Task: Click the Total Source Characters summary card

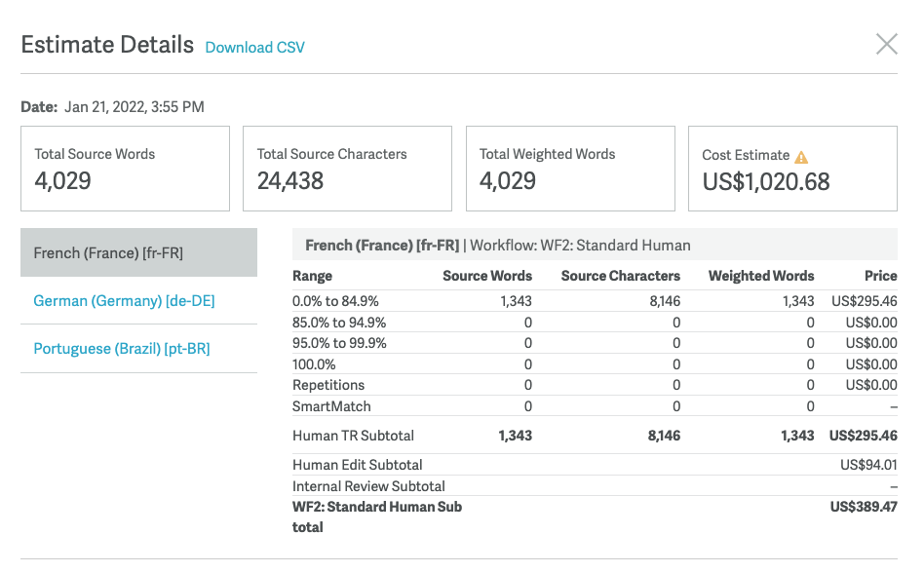Action: point(347,168)
